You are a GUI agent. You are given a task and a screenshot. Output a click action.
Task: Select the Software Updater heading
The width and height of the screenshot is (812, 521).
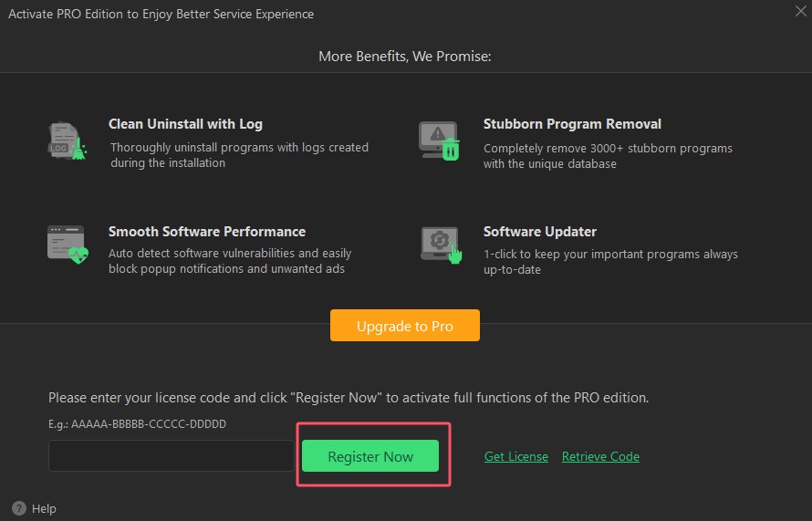540,232
